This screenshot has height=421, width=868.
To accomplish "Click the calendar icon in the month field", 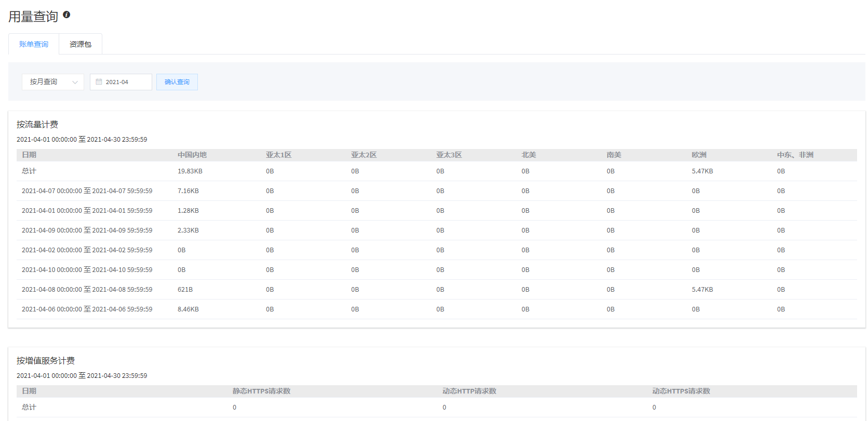I will click(99, 82).
